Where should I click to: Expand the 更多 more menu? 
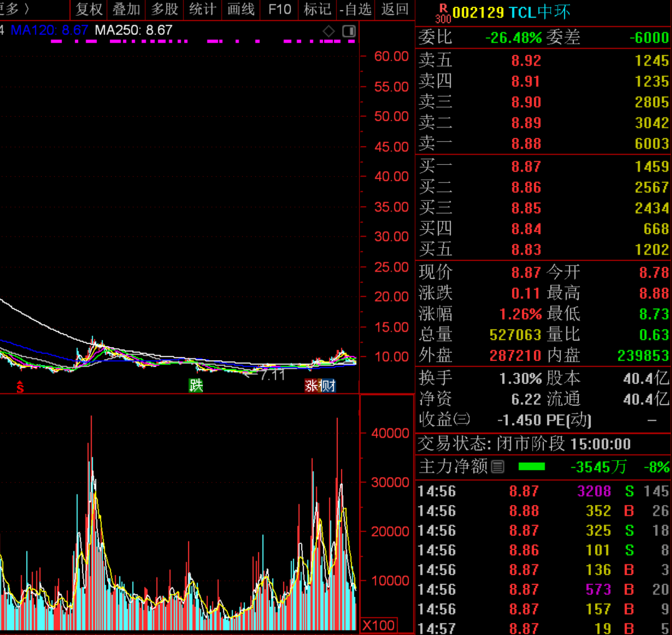[15, 9]
